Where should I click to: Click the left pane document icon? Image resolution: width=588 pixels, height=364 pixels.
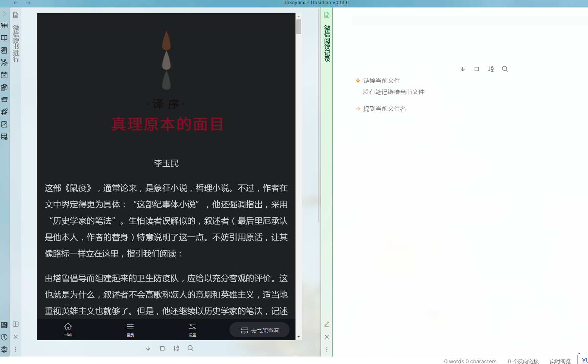[16, 15]
